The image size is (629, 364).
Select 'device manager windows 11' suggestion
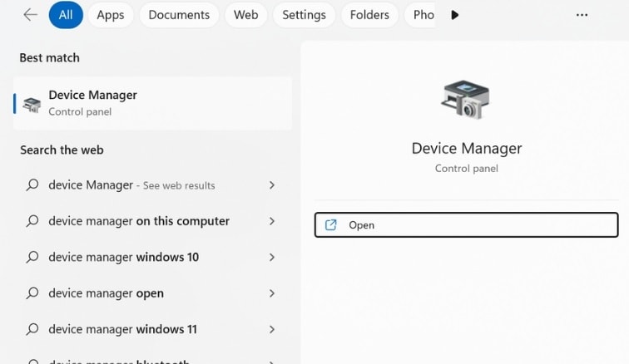[x=151, y=329]
